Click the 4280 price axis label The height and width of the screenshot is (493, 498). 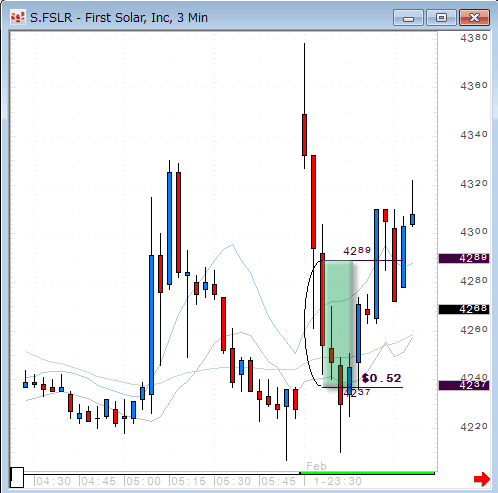click(474, 281)
